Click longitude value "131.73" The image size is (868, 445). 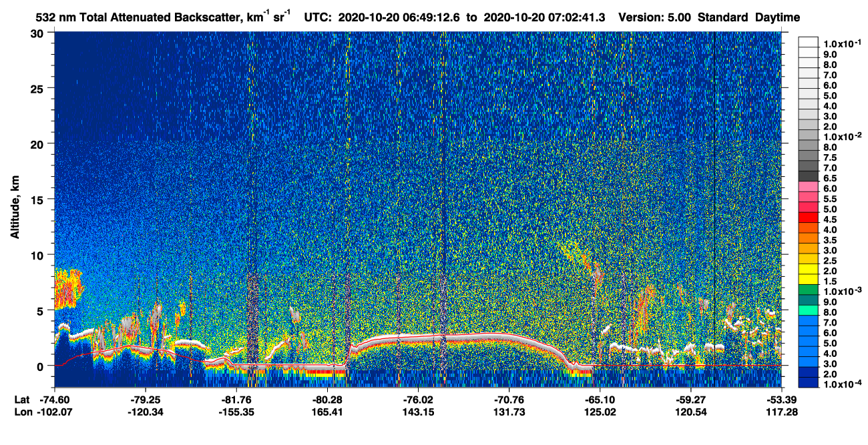[509, 412]
